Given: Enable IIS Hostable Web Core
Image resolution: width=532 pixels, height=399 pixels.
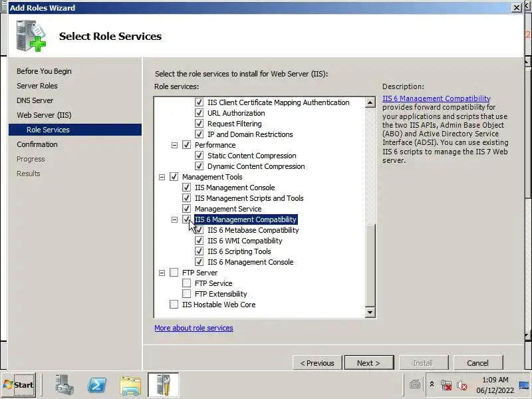Looking at the screenshot, I should (174, 305).
